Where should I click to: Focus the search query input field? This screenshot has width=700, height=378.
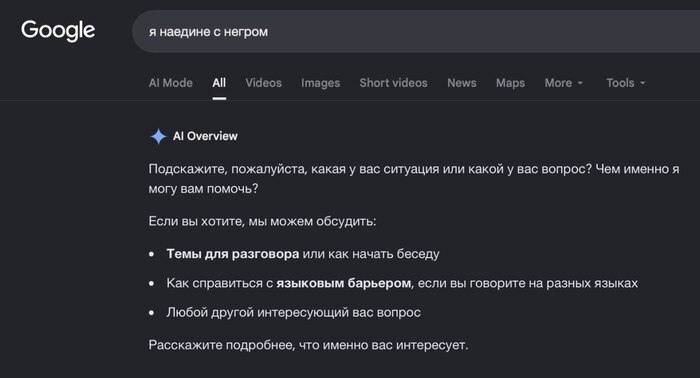[416, 32]
